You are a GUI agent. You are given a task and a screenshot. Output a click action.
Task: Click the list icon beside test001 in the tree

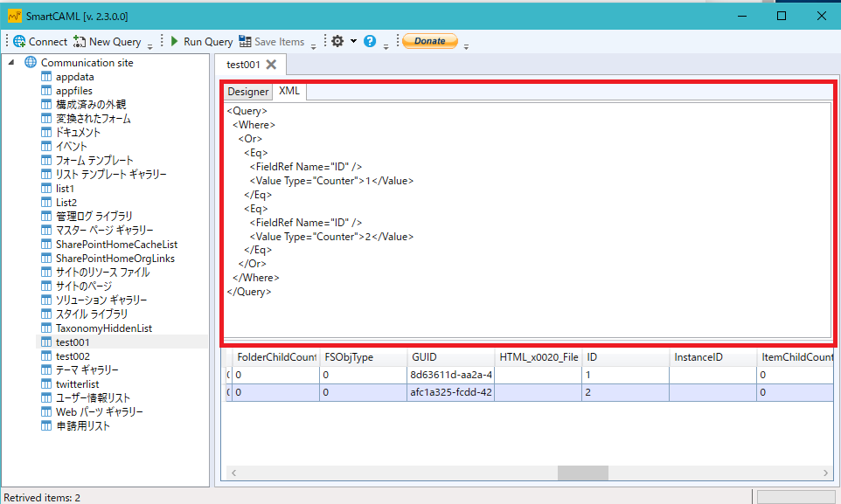click(46, 342)
